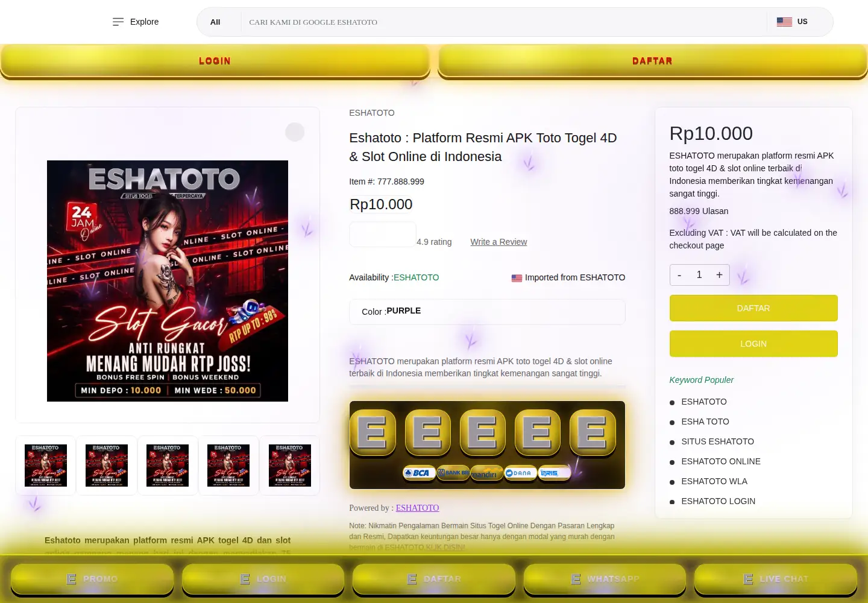
Task: Click the Bank BRI payment icon
Action: 453,473
